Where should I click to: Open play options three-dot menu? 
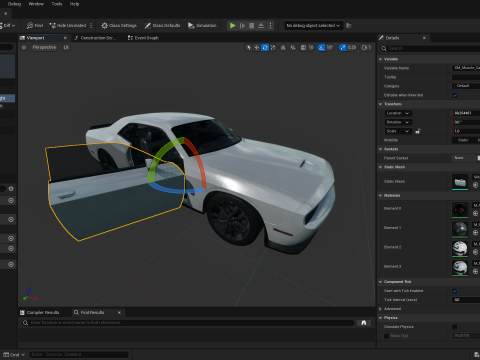270,25
